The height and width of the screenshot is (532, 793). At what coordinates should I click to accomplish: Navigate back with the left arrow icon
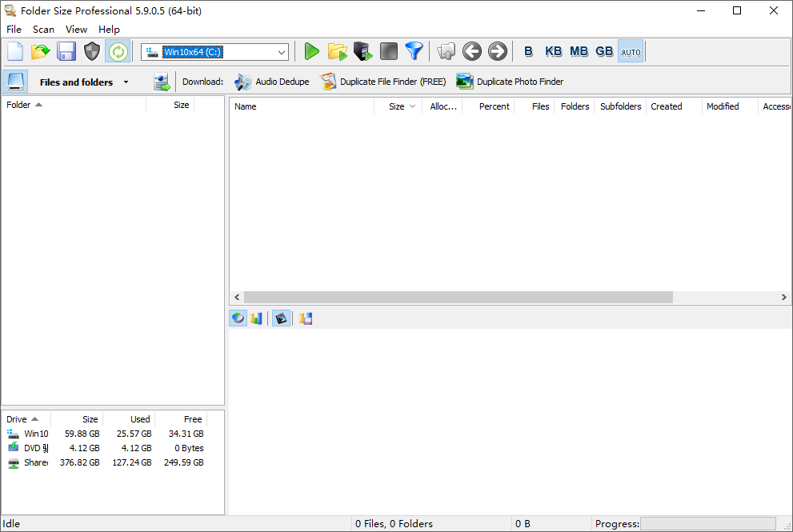pyautogui.click(x=472, y=51)
